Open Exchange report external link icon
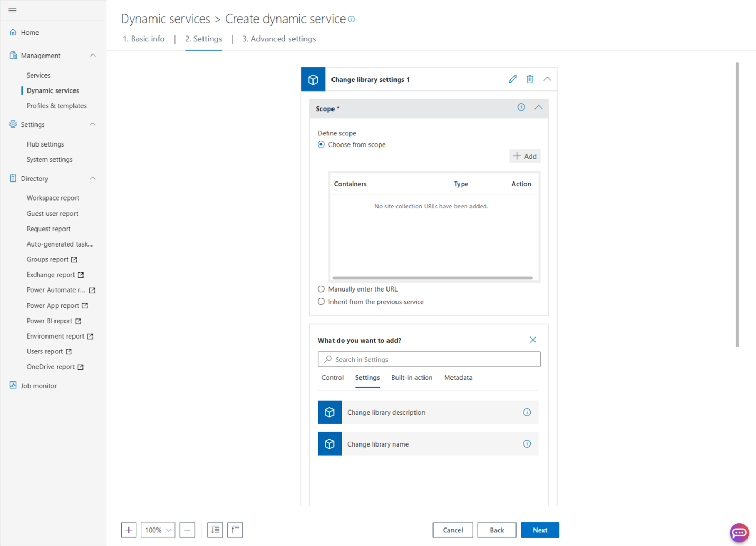Screen dimensions: 756x546 [80, 275]
